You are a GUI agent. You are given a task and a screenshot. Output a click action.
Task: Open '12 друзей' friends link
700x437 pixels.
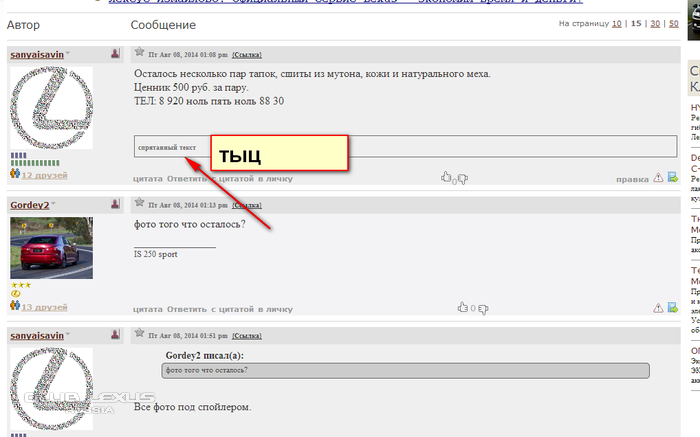coord(44,174)
